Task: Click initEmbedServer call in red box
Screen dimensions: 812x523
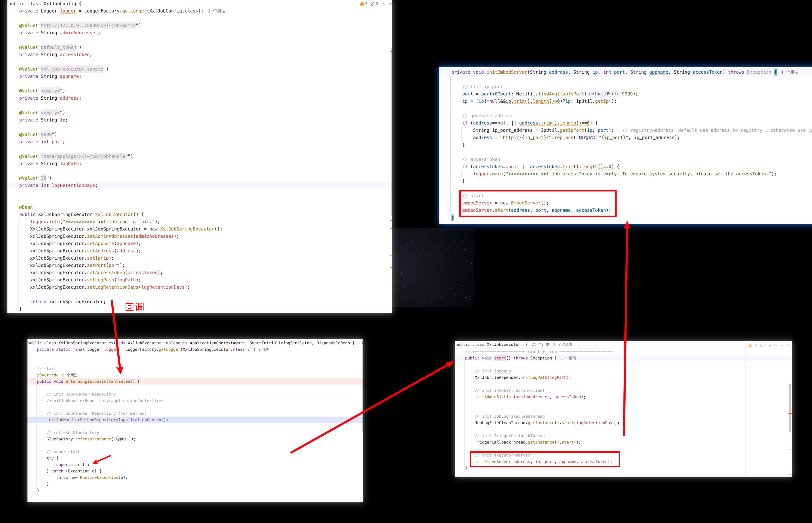Action: [x=492, y=461]
